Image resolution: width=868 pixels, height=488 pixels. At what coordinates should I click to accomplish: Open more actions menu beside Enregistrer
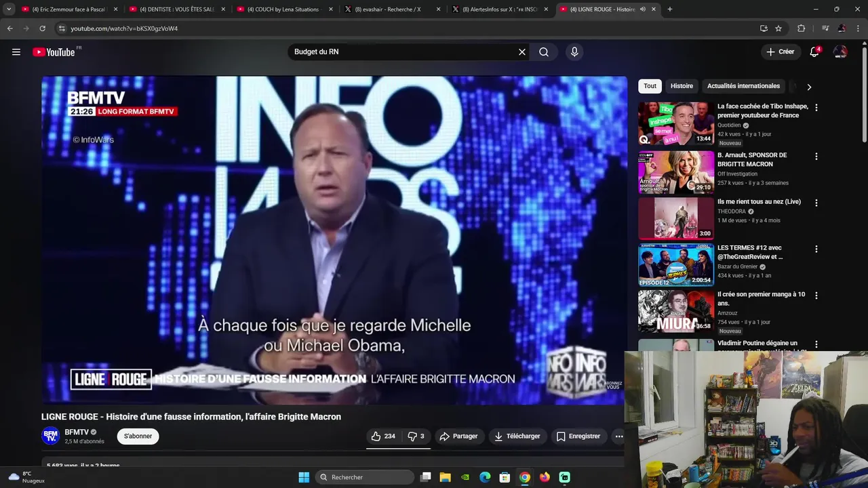click(x=619, y=436)
